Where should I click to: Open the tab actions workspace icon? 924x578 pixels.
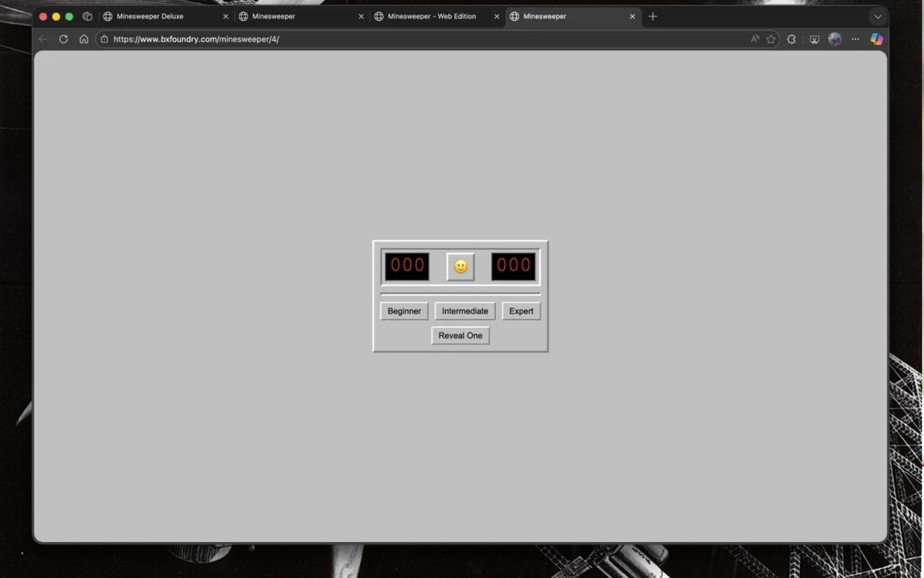(87, 17)
